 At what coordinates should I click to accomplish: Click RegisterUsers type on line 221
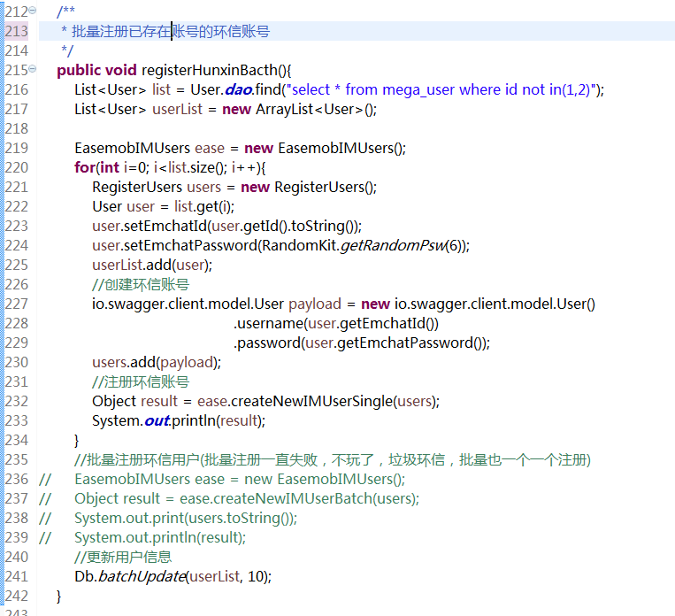137,188
